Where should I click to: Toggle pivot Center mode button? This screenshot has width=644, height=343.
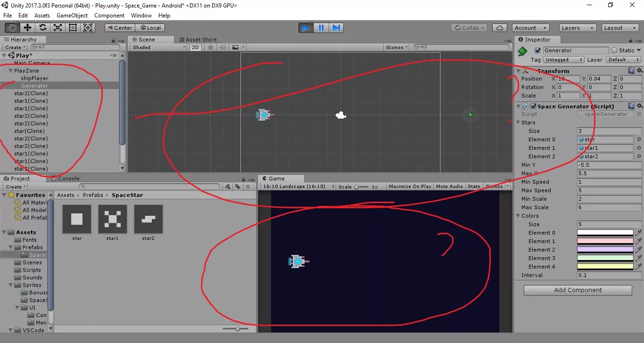(x=120, y=28)
